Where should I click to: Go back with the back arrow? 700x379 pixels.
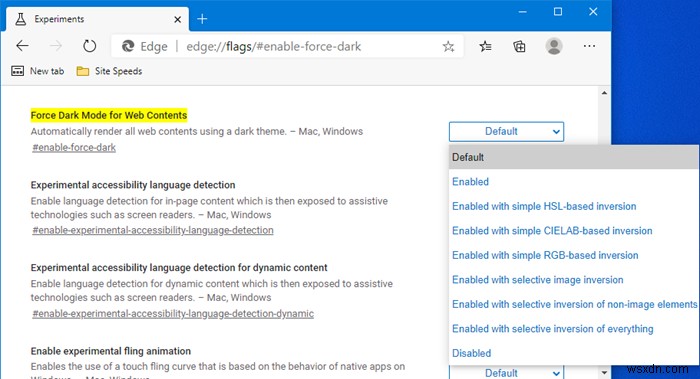[22, 46]
